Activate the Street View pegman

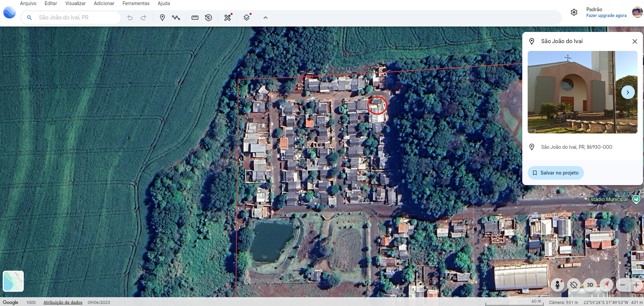point(557,285)
